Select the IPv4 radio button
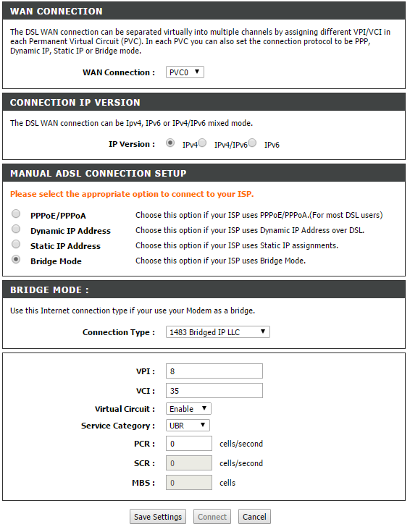 170,143
